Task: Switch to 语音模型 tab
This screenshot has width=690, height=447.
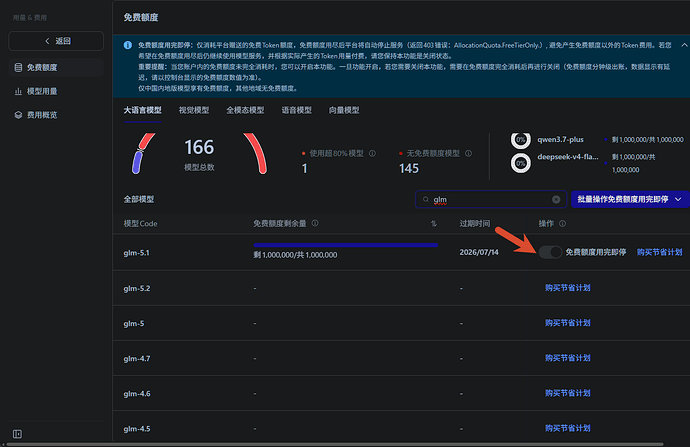Action: tap(296, 110)
